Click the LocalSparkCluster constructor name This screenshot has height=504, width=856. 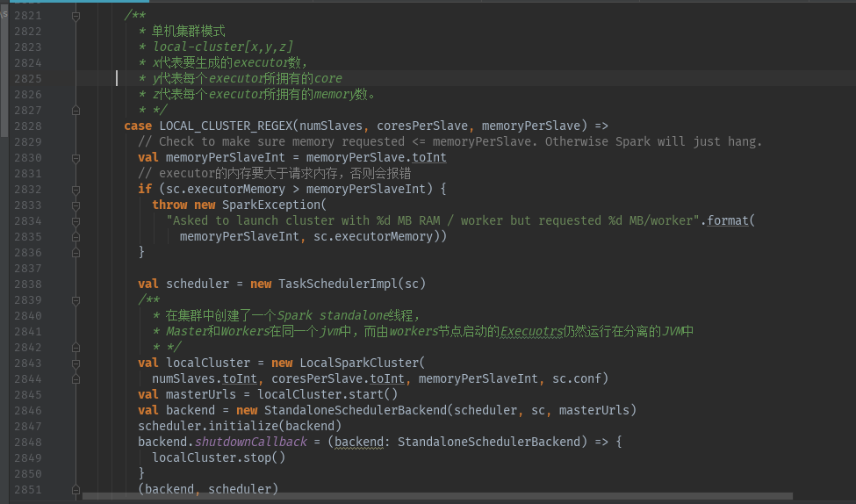[359, 363]
